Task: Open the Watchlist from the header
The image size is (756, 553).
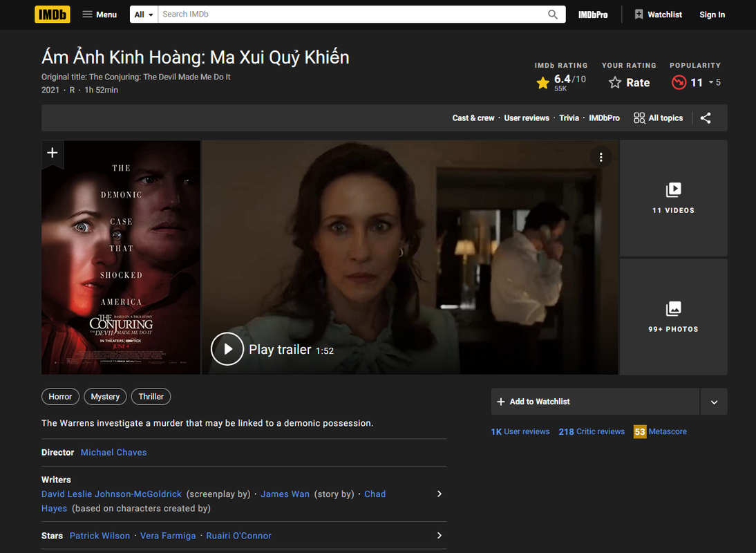Action: tap(658, 15)
